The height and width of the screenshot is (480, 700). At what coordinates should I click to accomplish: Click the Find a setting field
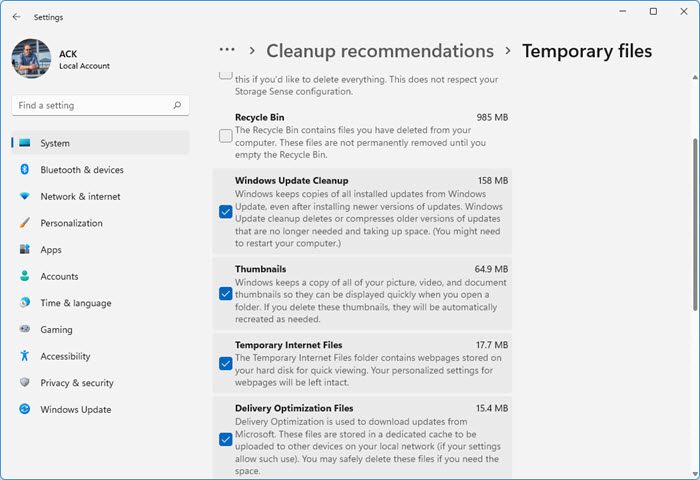[x=90, y=105]
